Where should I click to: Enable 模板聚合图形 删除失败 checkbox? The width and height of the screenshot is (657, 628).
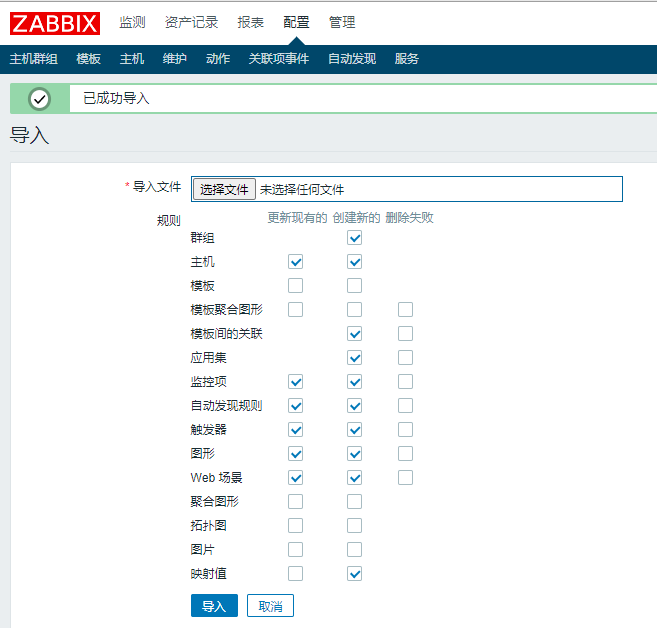click(x=405, y=310)
